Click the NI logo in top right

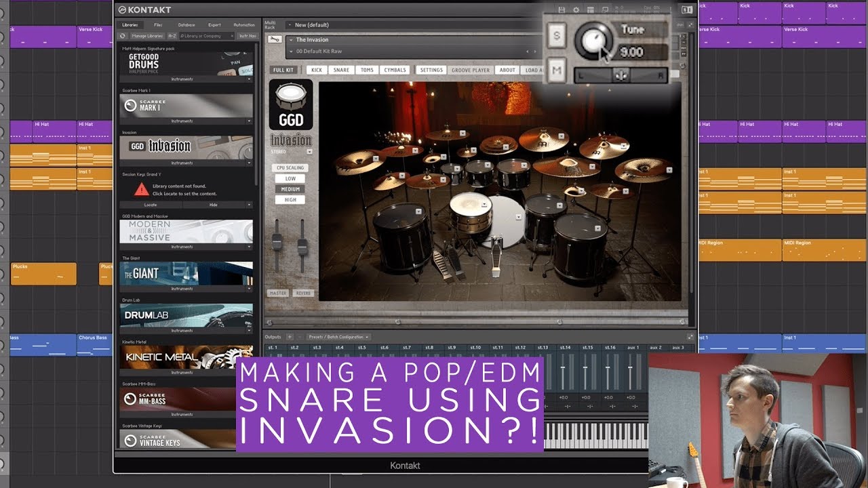click(687, 9)
